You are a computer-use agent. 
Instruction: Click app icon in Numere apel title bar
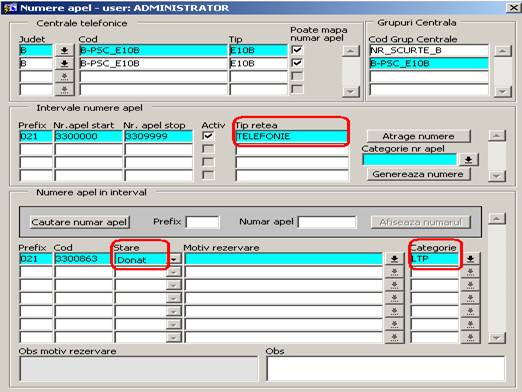(10, 7)
